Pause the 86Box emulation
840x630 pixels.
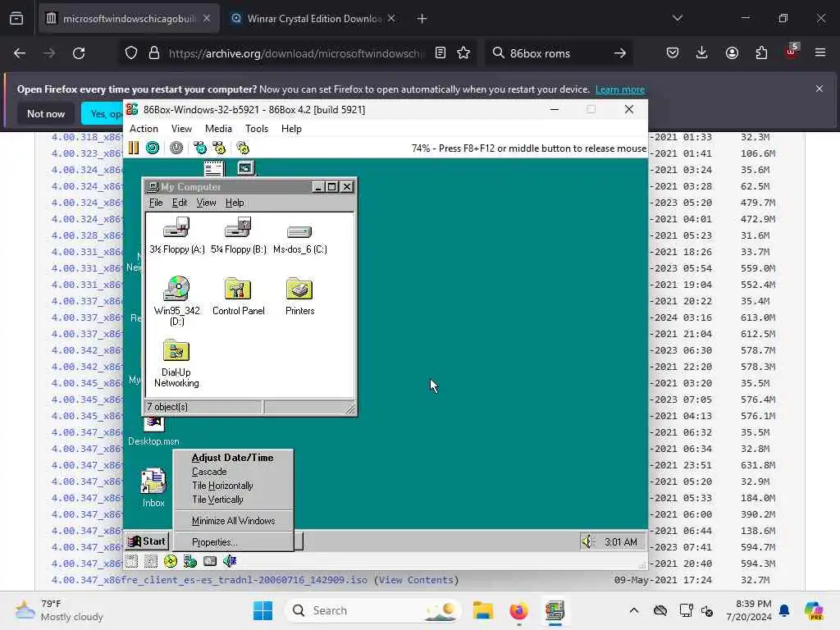[x=134, y=148]
